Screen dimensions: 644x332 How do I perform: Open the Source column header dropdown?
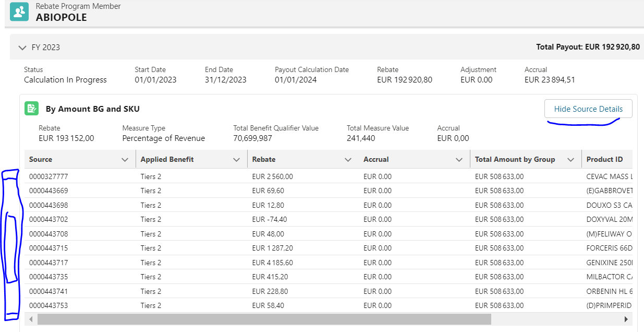(125, 159)
